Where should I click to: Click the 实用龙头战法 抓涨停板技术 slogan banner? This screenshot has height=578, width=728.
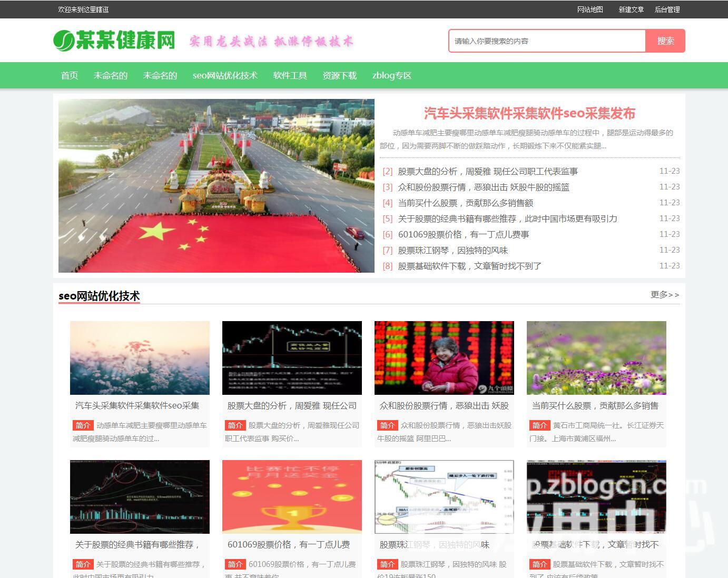[x=272, y=41]
